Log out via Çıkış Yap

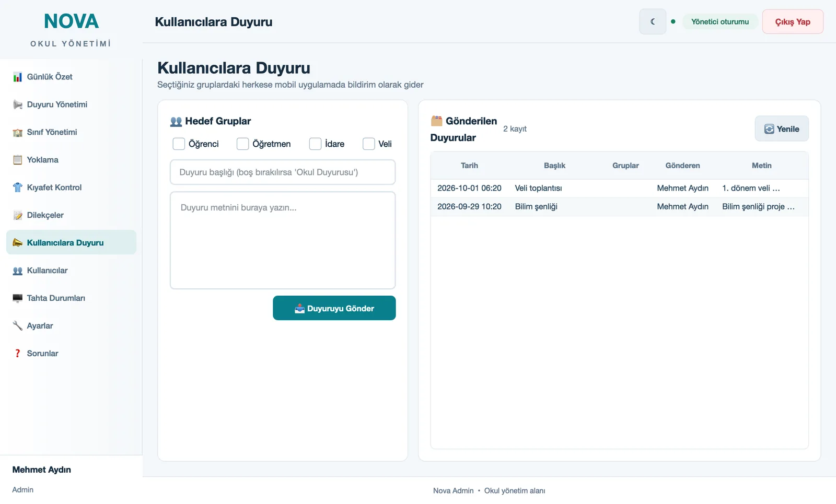click(793, 21)
